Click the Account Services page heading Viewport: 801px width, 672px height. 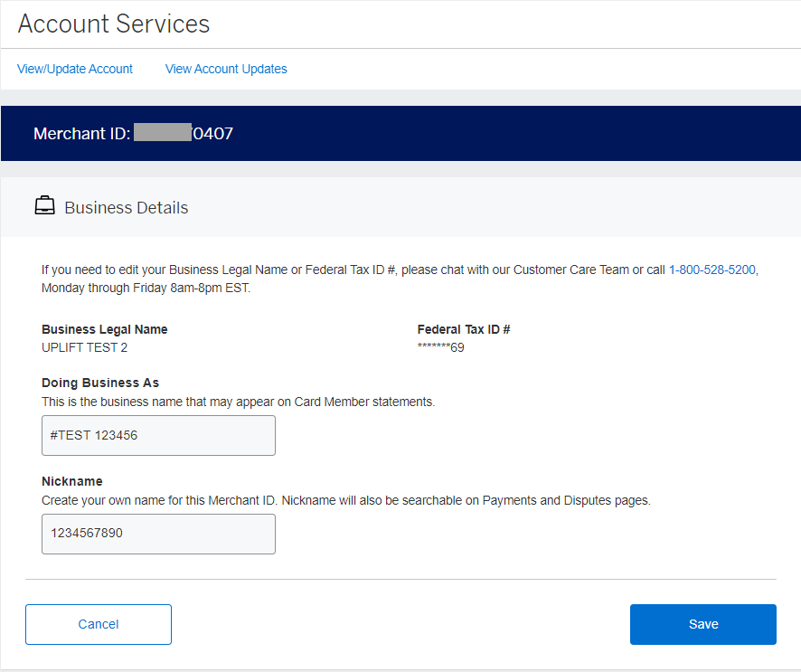113,24
